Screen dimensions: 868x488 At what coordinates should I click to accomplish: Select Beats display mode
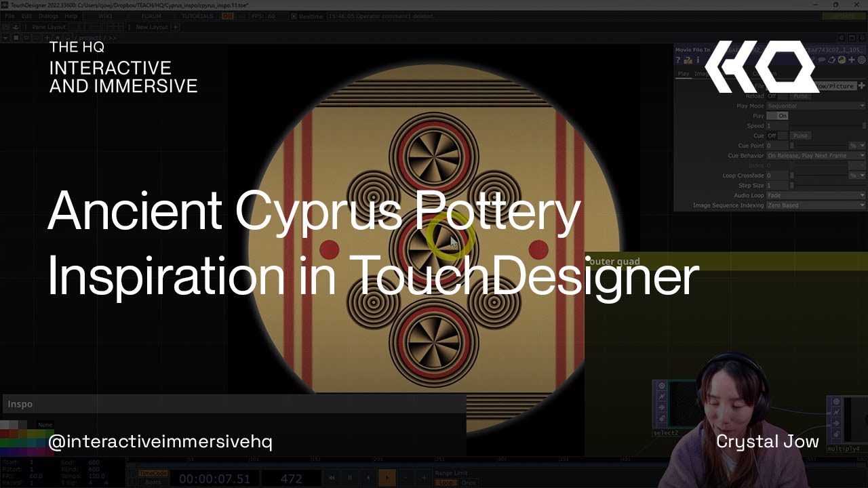153,482
